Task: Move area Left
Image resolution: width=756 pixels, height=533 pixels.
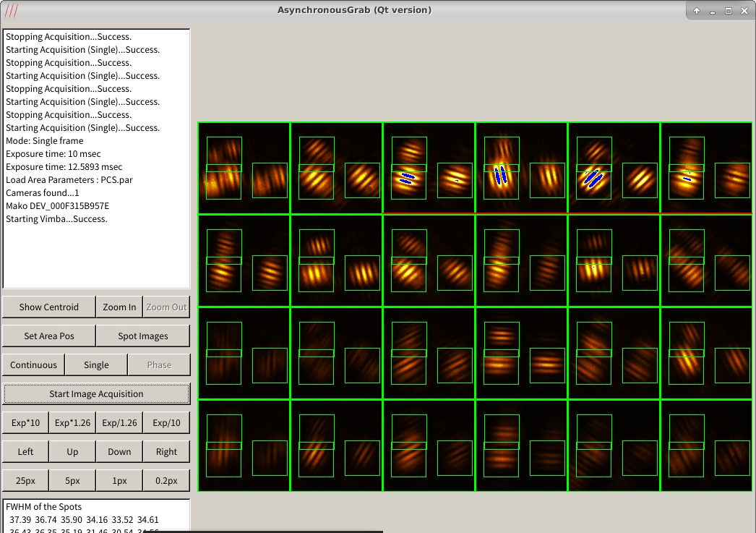Action: point(25,452)
